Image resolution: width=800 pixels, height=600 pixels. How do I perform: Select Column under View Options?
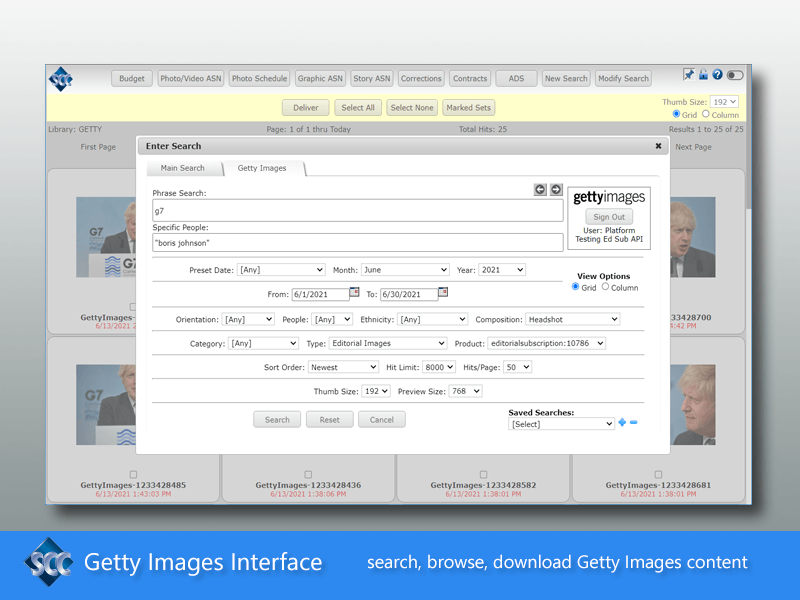click(x=605, y=287)
